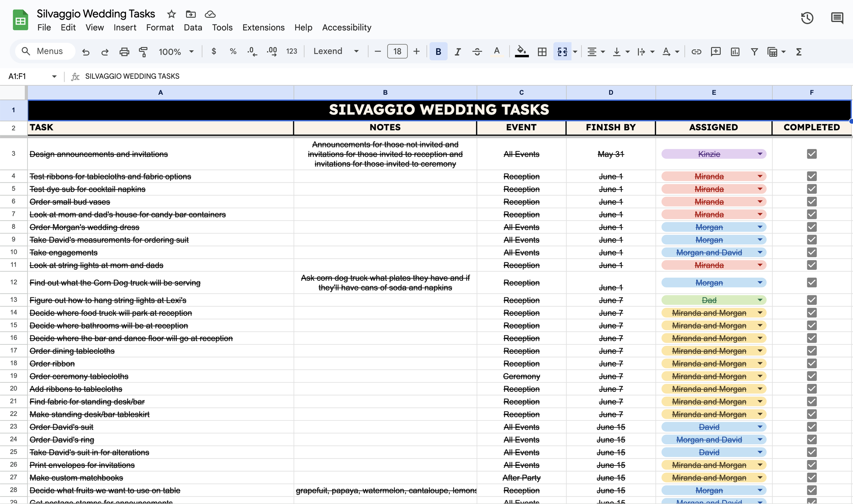Image resolution: width=853 pixels, height=504 pixels.
Task: Click the Functions sigma icon
Action: click(799, 51)
